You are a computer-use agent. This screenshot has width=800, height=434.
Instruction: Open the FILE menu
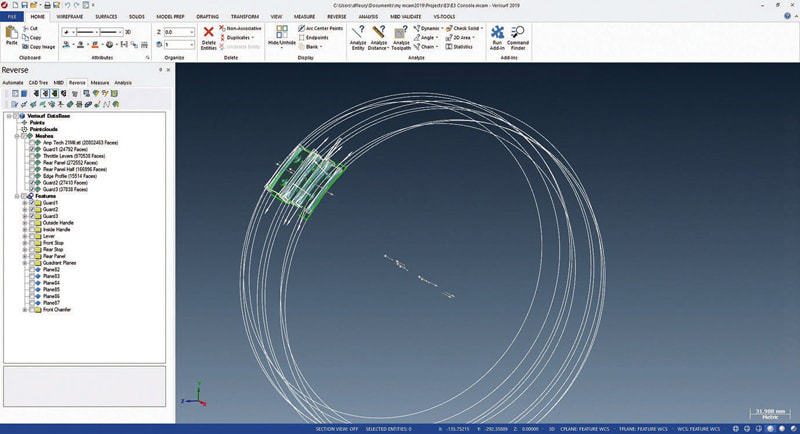coord(12,16)
